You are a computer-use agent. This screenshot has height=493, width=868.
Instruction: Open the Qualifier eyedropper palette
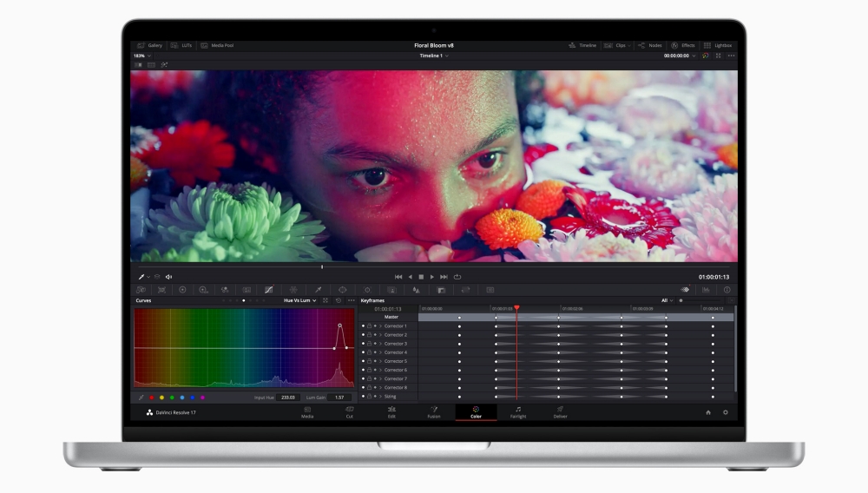(x=319, y=290)
